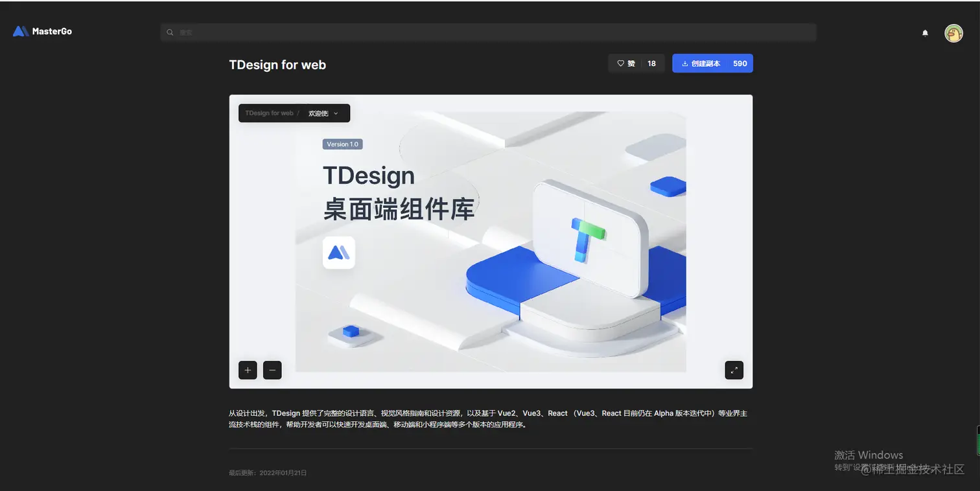Open the user avatar menu
Viewport: 980px width, 491px height.
(x=953, y=33)
